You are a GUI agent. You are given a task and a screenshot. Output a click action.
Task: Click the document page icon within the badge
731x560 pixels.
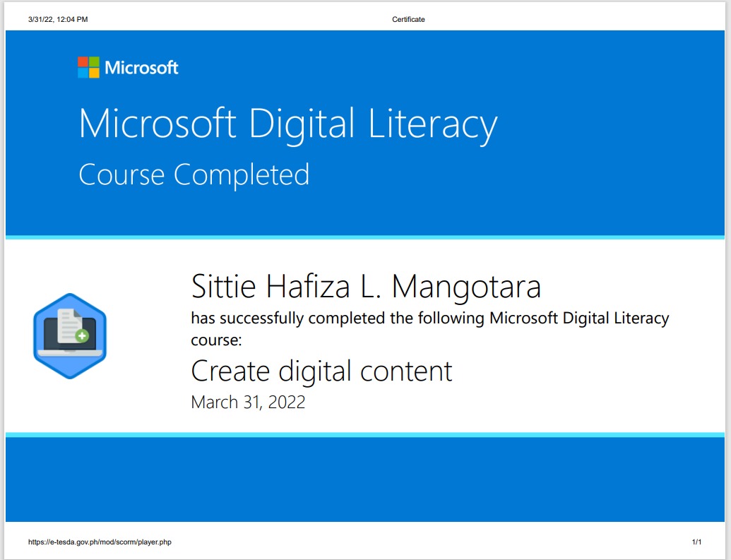66,323
